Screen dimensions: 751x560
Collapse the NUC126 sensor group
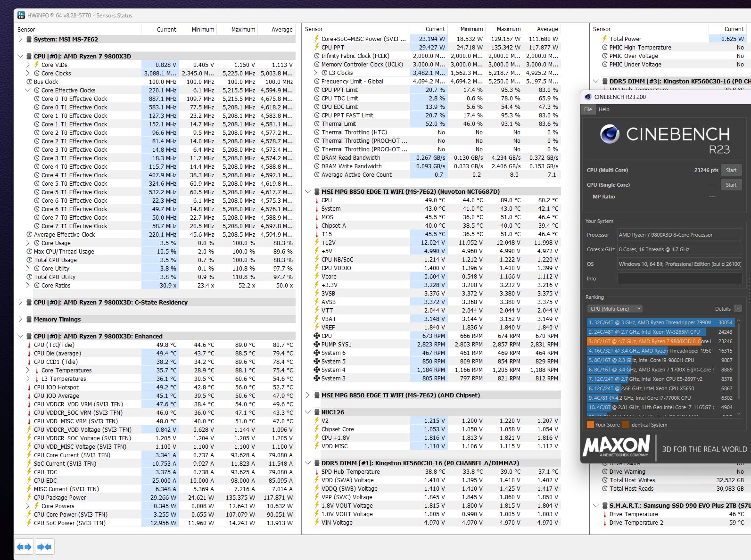coord(308,412)
